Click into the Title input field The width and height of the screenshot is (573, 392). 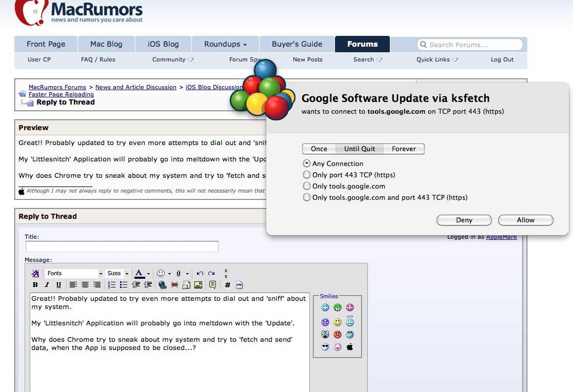[122, 247]
